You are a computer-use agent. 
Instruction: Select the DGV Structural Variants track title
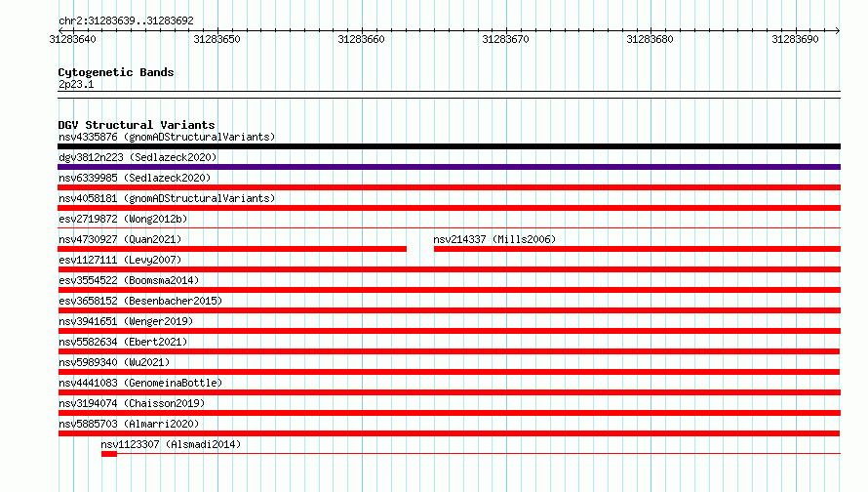137,125
